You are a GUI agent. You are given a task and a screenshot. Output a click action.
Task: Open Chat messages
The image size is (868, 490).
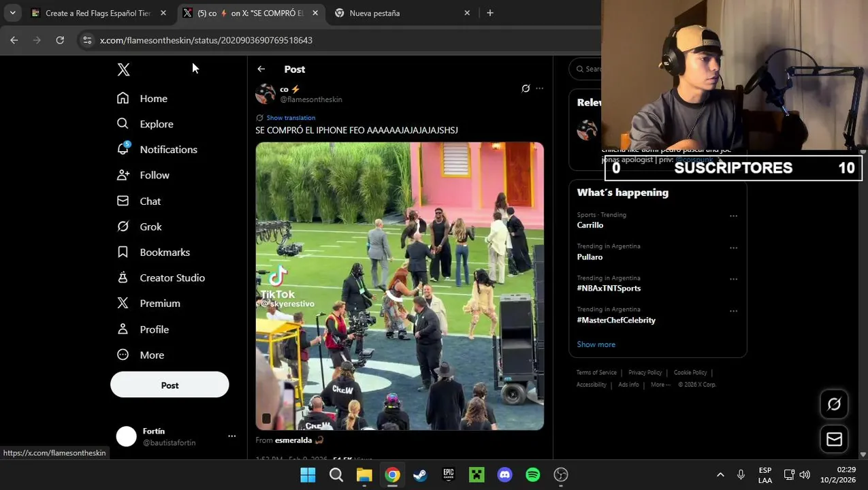tap(139, 201)
